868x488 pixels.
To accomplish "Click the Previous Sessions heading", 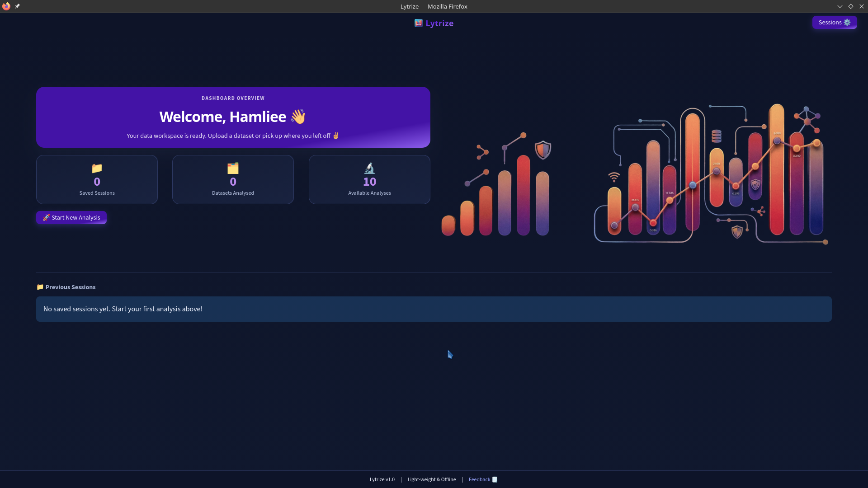I will click(x=71, y=287).
